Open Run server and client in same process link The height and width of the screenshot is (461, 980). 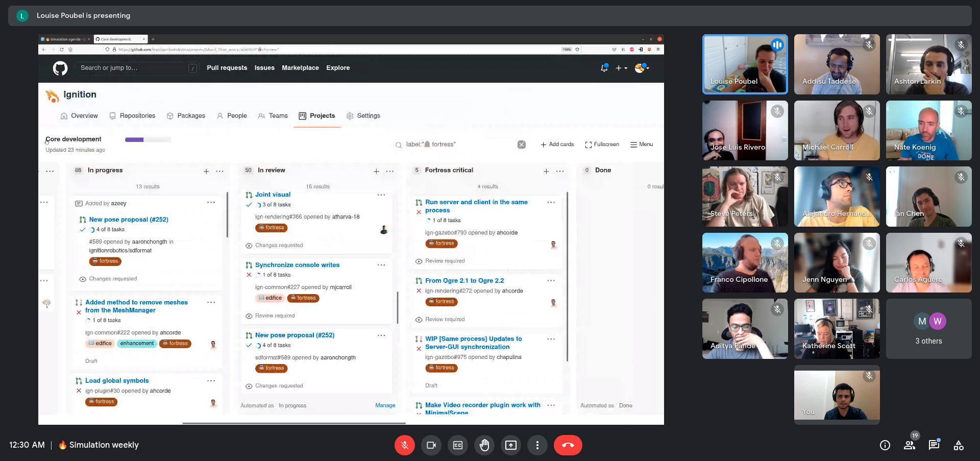[x=476, y=206]
